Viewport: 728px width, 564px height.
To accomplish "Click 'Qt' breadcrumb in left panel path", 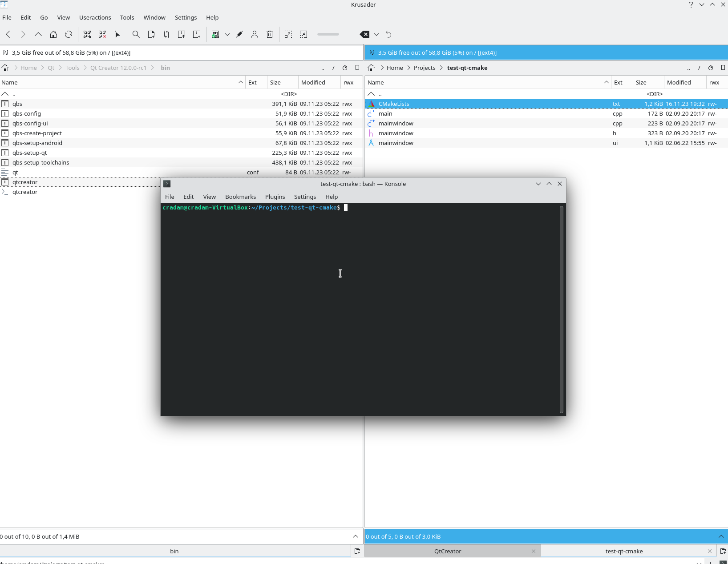I will [51, 68].
